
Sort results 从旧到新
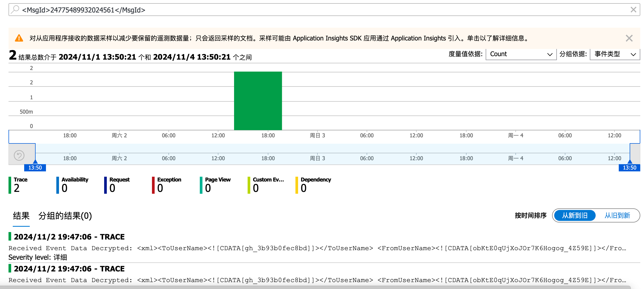click(x=617, y=215)
